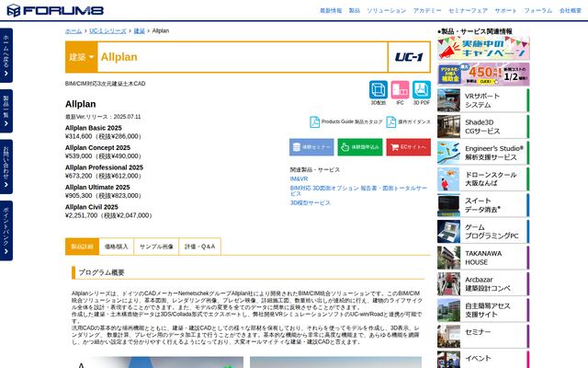Open セミナーフェア in top navigation

(x=468, y=10)
